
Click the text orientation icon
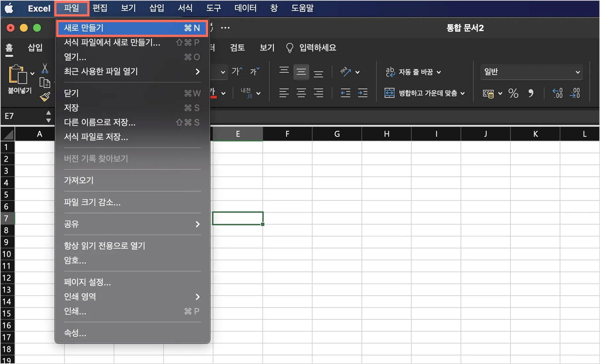point(346,72)
